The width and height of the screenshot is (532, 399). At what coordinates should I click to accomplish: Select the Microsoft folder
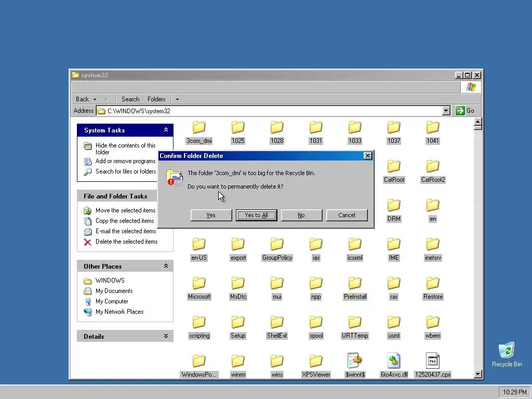(x=199, y=288)
